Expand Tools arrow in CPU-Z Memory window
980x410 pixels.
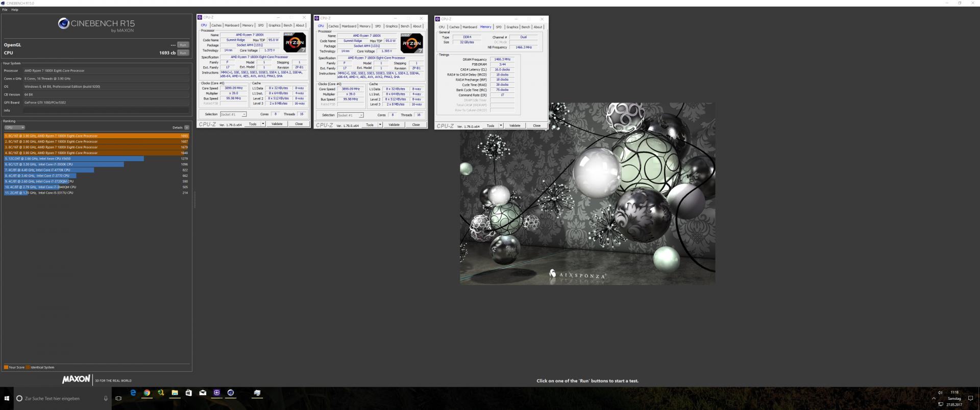[x=501, y=125]
